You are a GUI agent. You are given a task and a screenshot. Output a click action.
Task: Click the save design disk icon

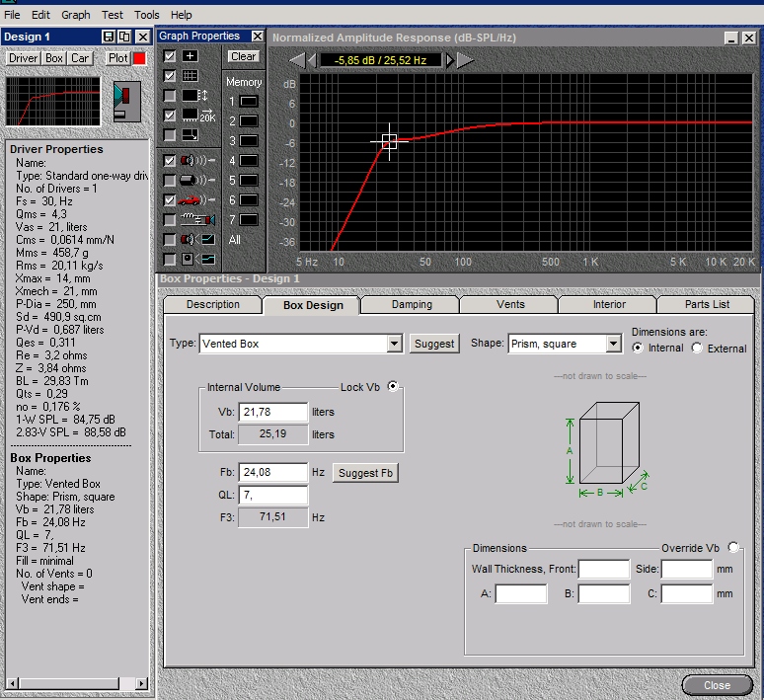pyautogui.click(x=110, y=37)
